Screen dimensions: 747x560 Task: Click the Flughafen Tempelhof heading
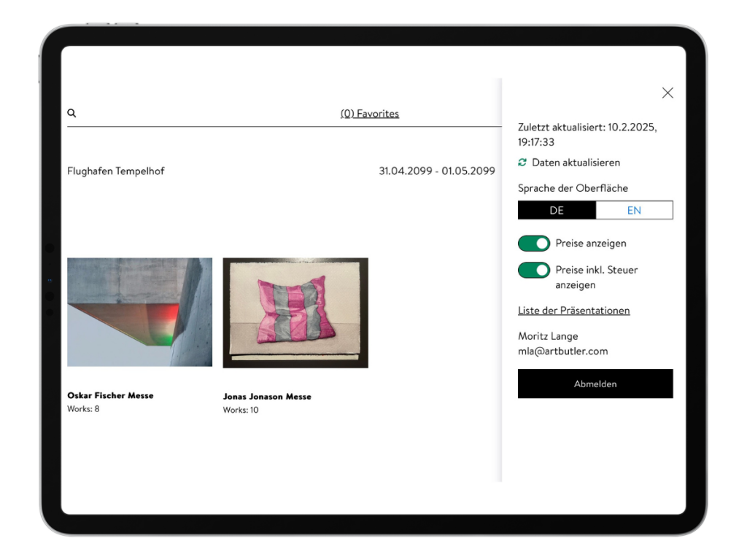pyautogui.click(x=116, y=171)
